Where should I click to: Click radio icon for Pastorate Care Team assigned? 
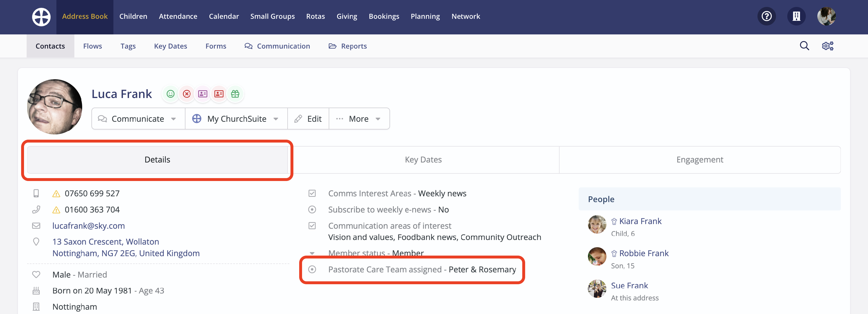[x=312, y=269]
